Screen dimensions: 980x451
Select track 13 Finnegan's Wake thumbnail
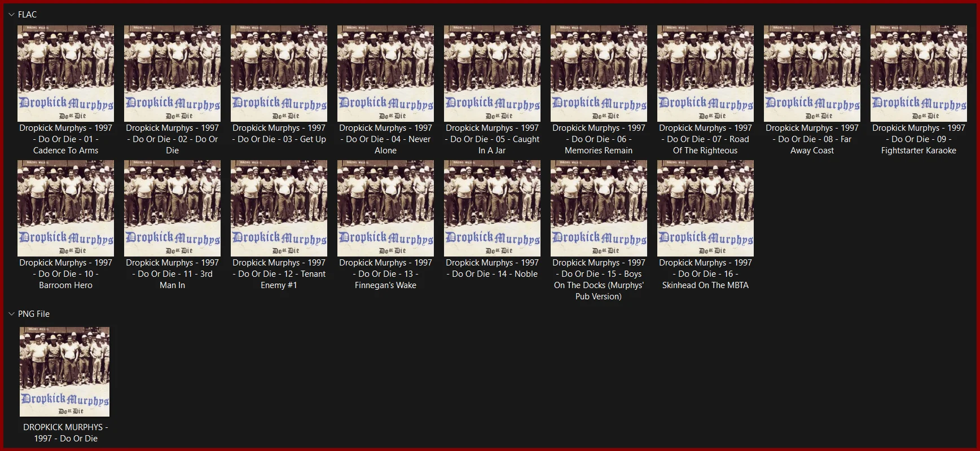[x=385, y=208]
